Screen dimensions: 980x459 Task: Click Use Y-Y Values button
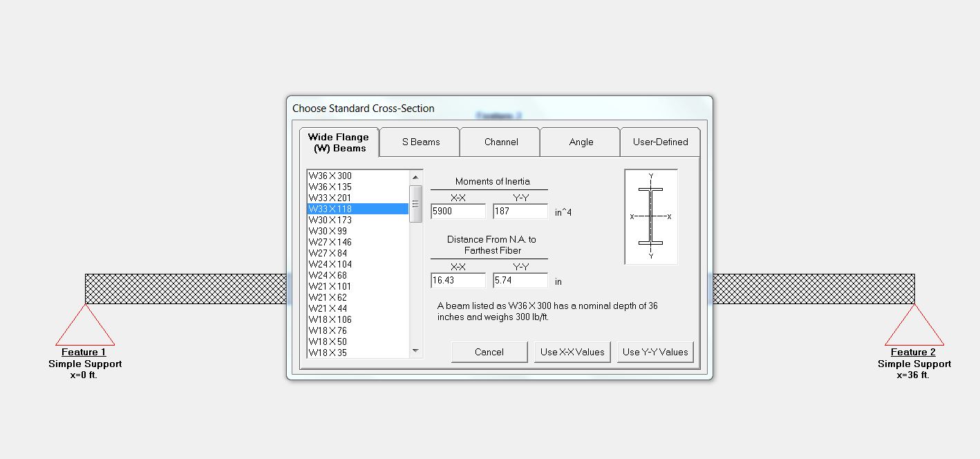click(654, 352)
